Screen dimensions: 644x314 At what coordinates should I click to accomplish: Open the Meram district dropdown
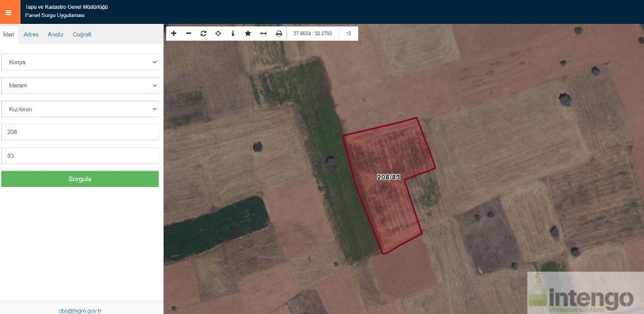point(80,86)
